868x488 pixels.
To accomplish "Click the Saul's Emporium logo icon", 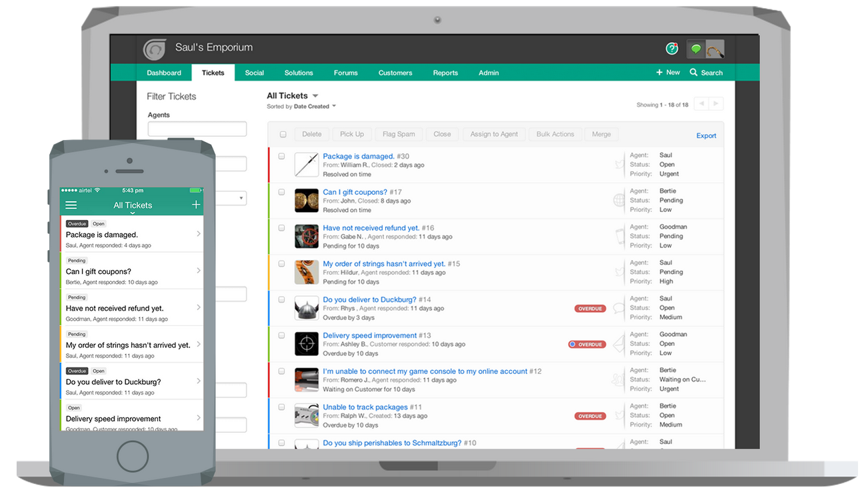I will [x=155, y=49].
